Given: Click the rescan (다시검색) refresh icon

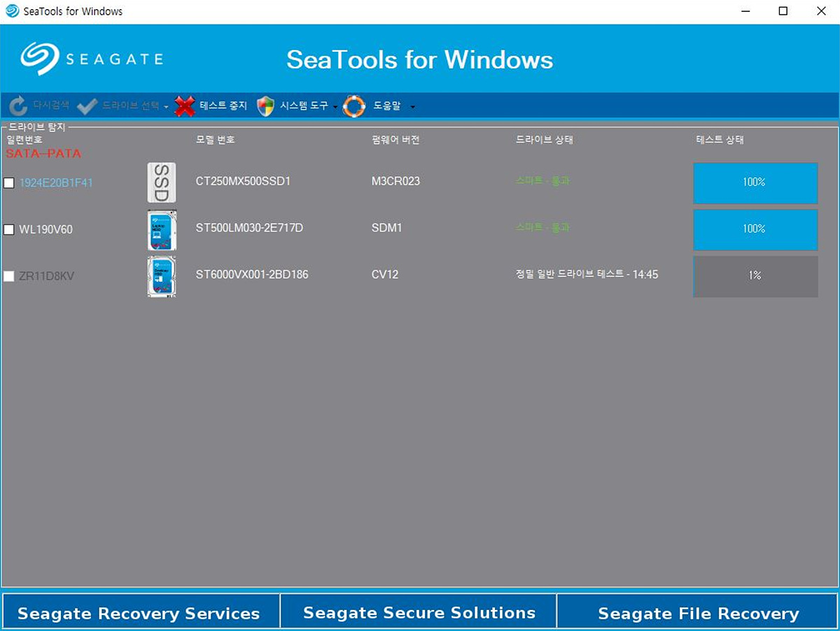Looking at the screenshot, I should tap(18, 106).
